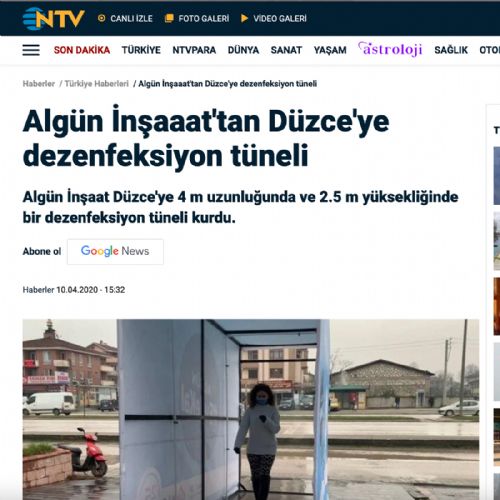Select the DÜNYA menu item
Viewport: 500px width, 500px height.
243,50
